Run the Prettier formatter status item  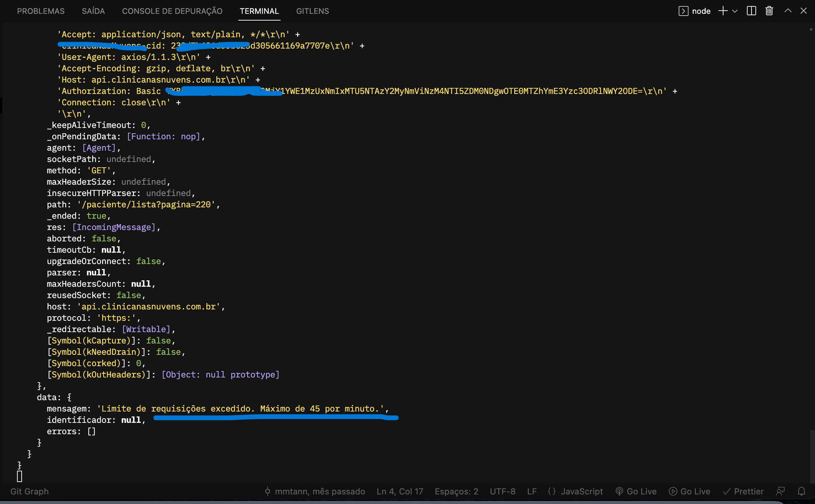pyautogui.click(x=743, y=491)
